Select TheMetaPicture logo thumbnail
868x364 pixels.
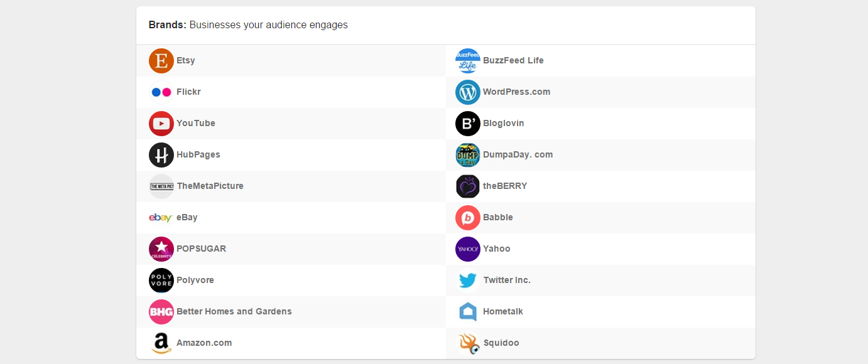(x=161, y=186)
